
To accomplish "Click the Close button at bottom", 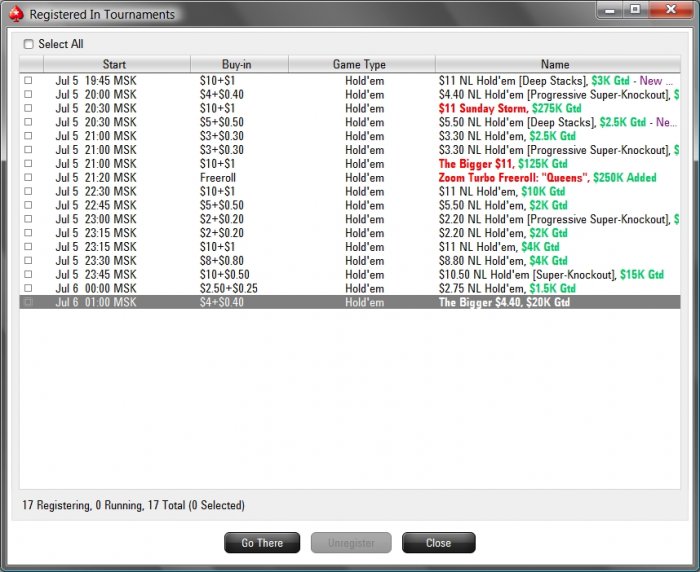I will [438, 543].
